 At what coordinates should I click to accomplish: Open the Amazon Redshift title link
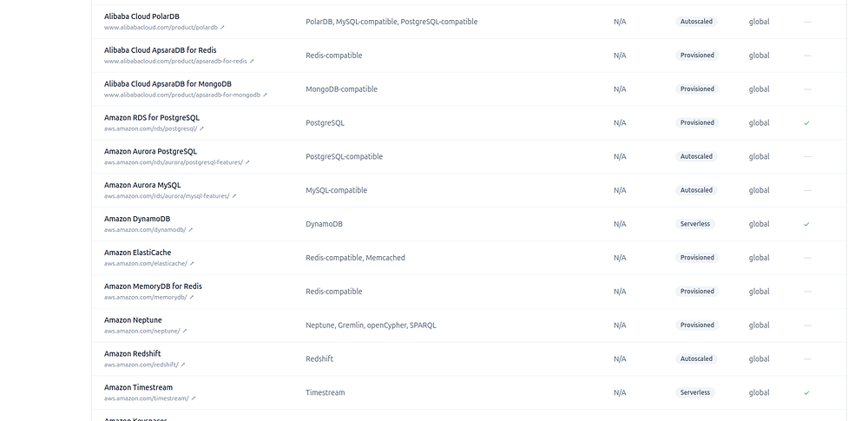(132, 353)
